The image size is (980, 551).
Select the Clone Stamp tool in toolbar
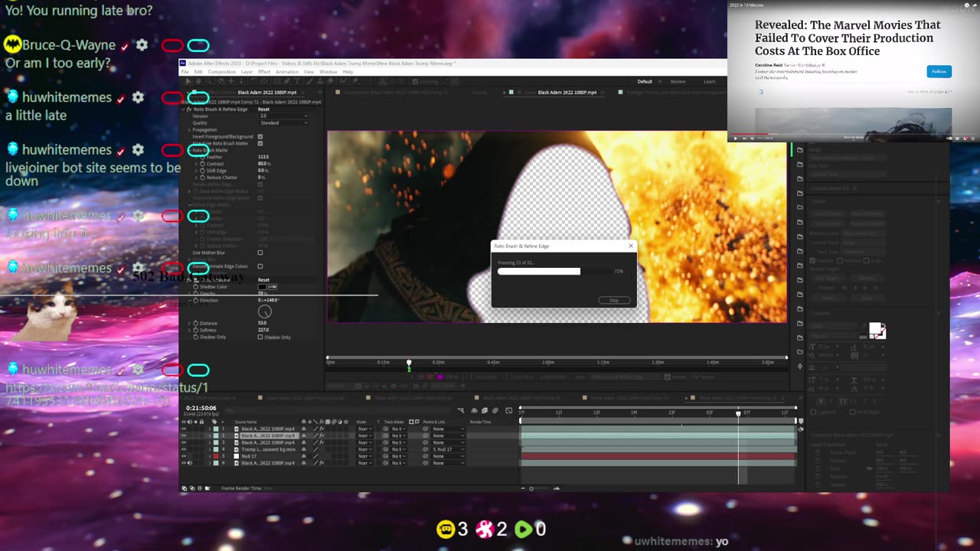320,81
